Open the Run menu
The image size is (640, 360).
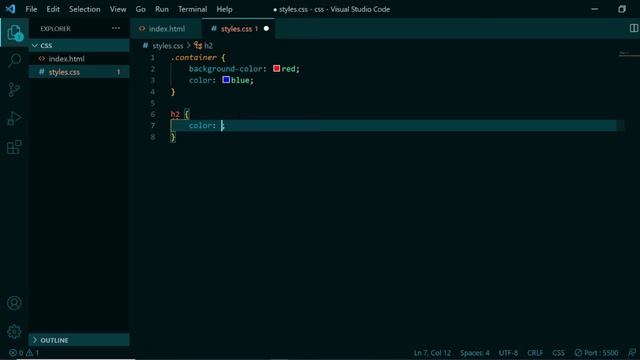162,9
